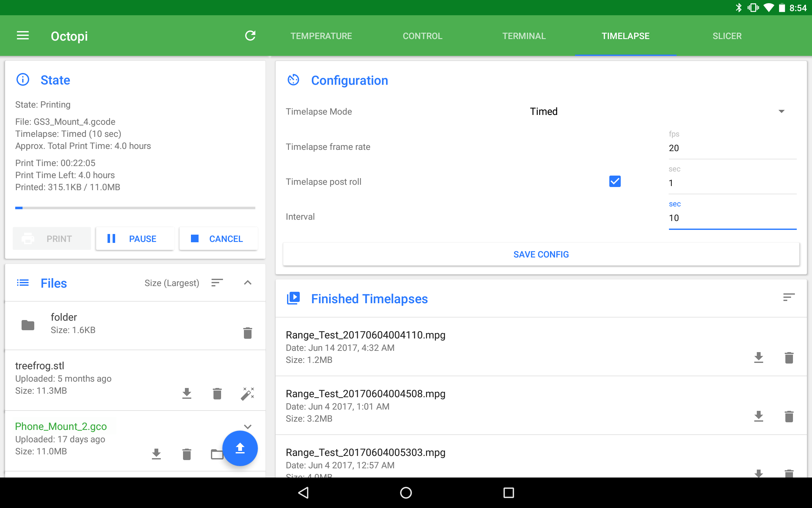Click the State info icon
Viewport: 812px width, 508px height.
pyautogui.click(x=23, y=80)
